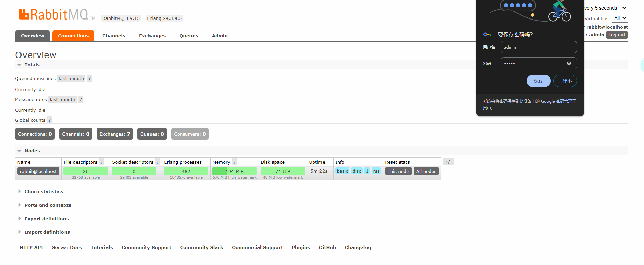Click the Log out button
The image size is (644, 265).
[617, 35]
